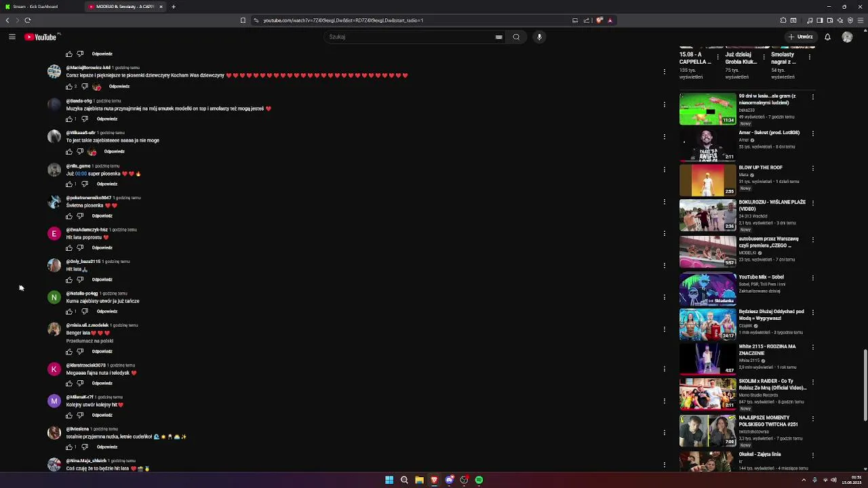Like the comment by @MaciejBorowicz-k4d
Viewport: 868px width, 488px height.
(68, 87)
